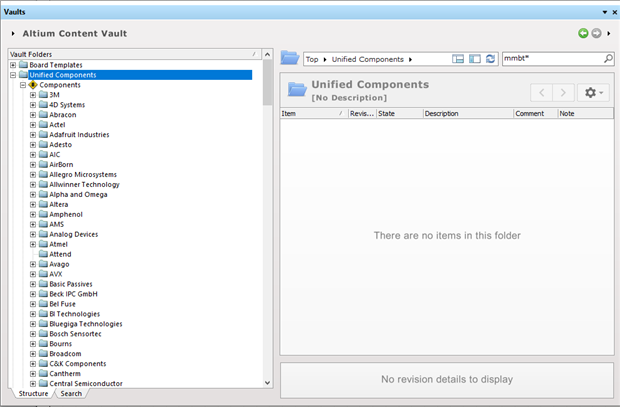Select the Bosch Sensortec folder
The width and height of the screenshot is (620, 407).
coord(75,334)
